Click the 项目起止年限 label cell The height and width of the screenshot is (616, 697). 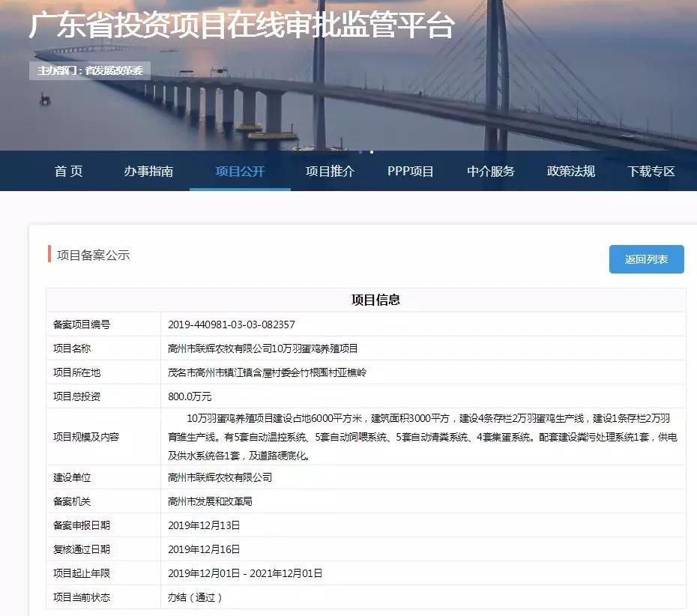click(x=103, y=573)
